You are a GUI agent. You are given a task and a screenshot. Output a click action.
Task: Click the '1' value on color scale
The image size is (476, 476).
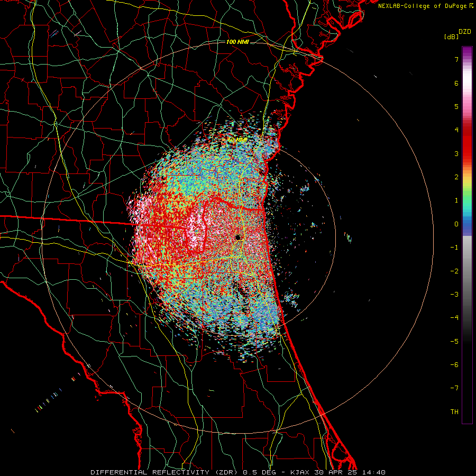point(456,200)
